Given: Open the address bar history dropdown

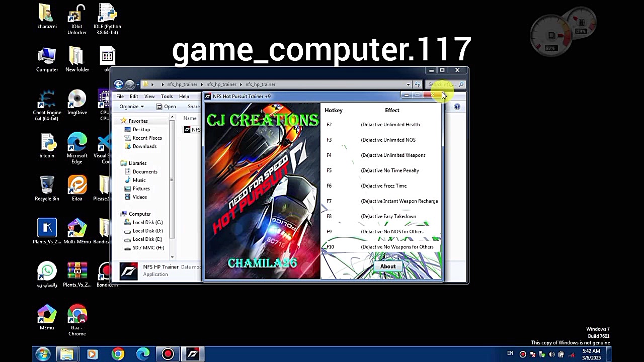Looking at the screenshot, I should point(408,84).
